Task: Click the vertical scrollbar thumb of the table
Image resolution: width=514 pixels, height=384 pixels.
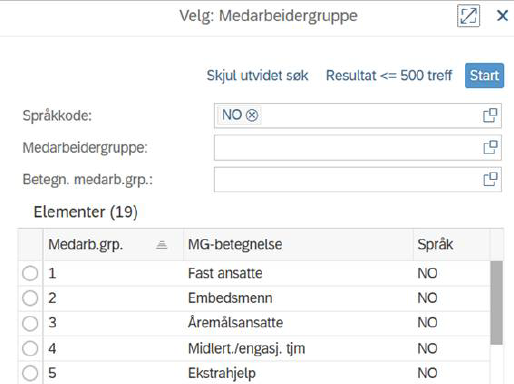Action: point(496,303)
